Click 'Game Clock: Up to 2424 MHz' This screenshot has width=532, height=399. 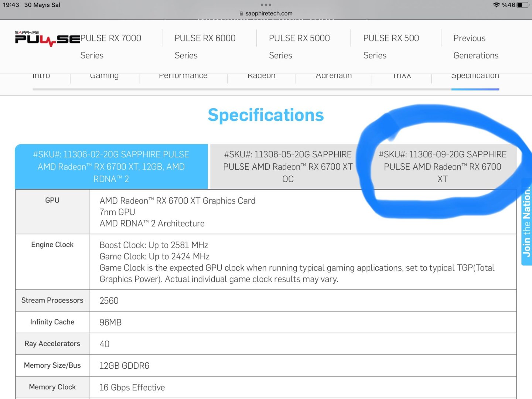coord(154,256)
